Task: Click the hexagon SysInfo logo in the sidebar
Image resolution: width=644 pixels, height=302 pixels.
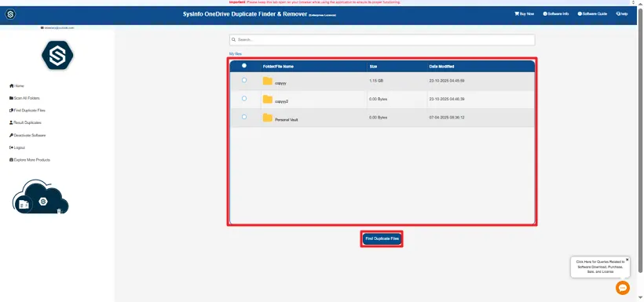Action: tap(57, 55)
